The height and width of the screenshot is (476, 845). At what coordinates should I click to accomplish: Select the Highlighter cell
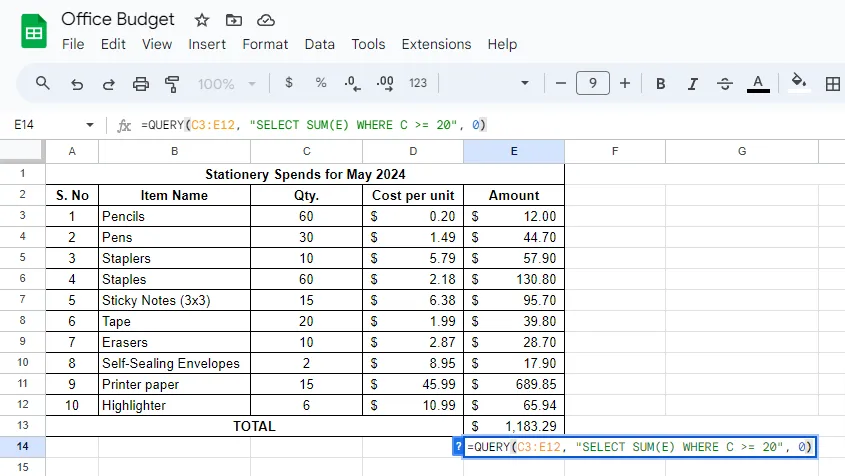pyautogui.click(x=174, y=405)
